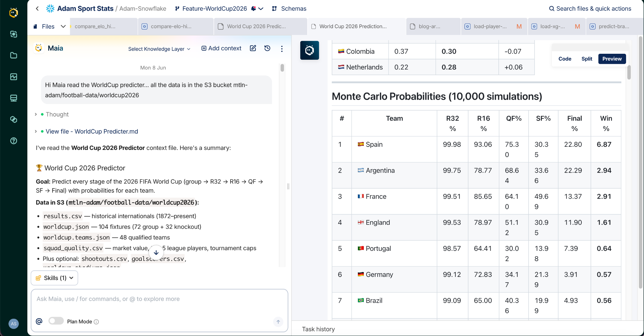The height and width of the screenshot is (336, 644).
Task: Open the blog-ar... file tab
Action: [433, 26]
